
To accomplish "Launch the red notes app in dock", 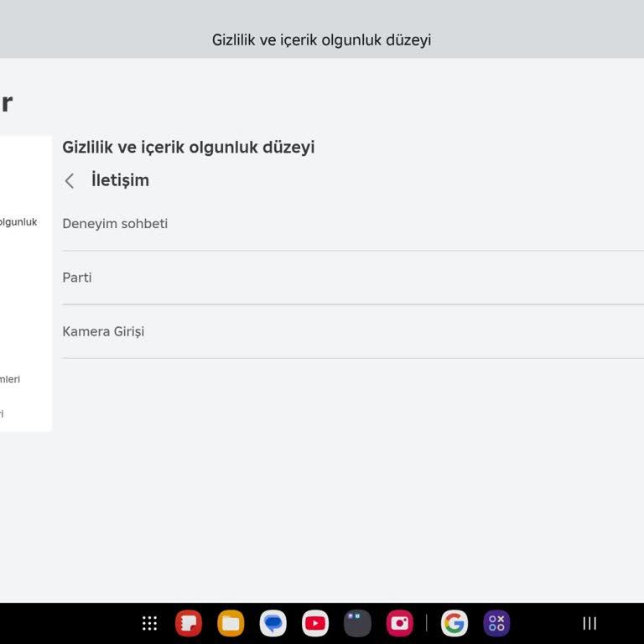I will point(189,623).
